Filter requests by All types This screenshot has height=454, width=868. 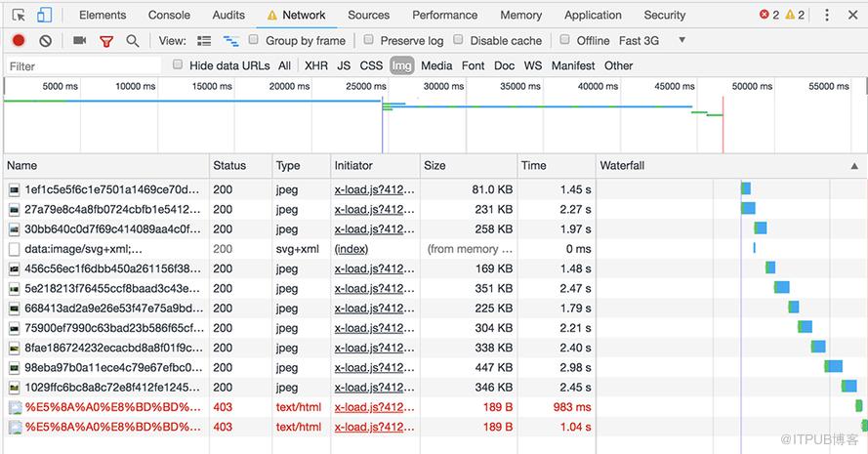tap(284, 65)
